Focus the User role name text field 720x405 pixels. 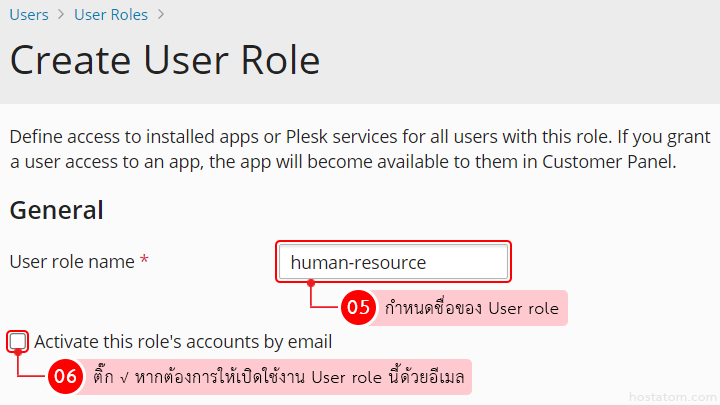tap(393, 263)
